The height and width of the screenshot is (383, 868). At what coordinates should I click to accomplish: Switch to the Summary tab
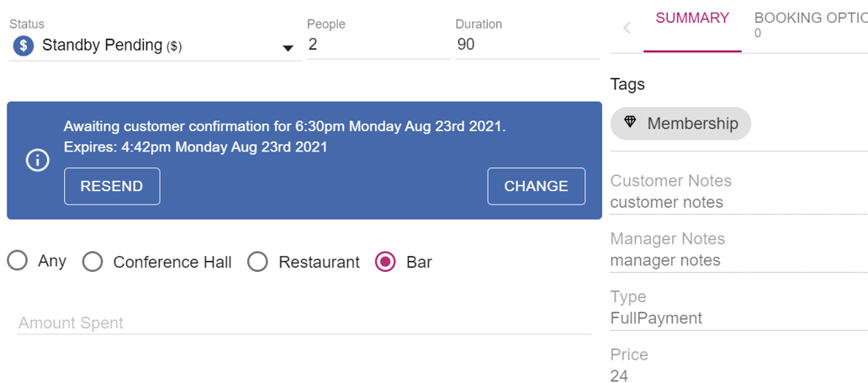(692, 19)
